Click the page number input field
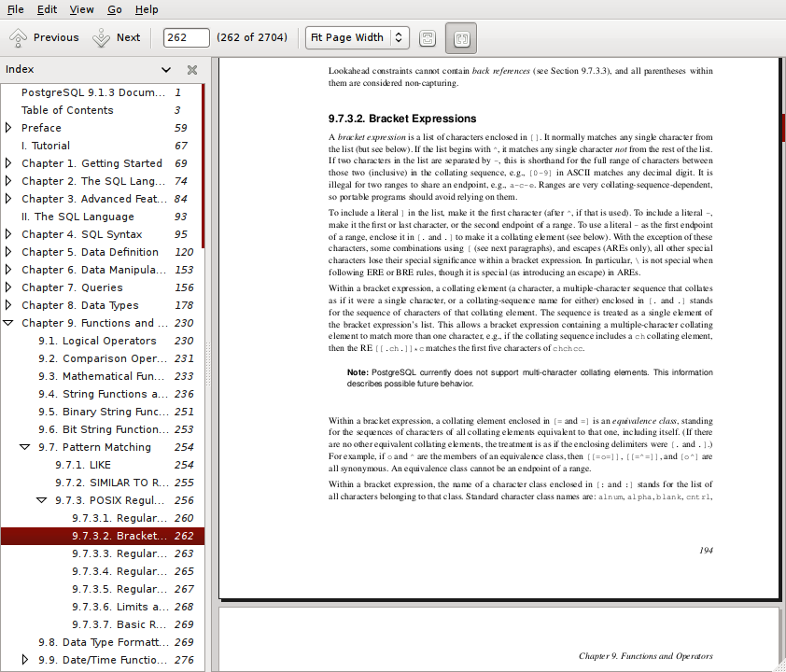786x672 pixels. (186, 37)
